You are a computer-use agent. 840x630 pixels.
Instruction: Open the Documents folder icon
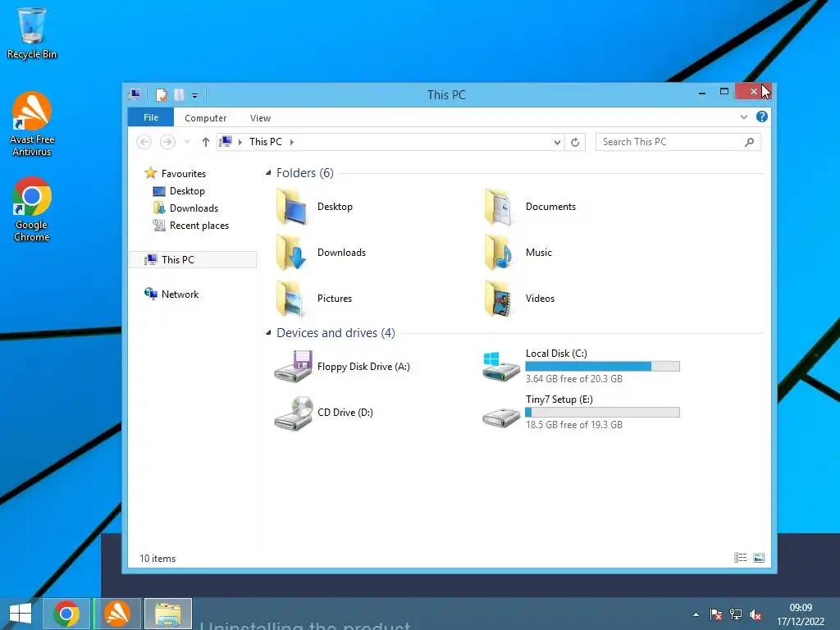coord(499,207)
